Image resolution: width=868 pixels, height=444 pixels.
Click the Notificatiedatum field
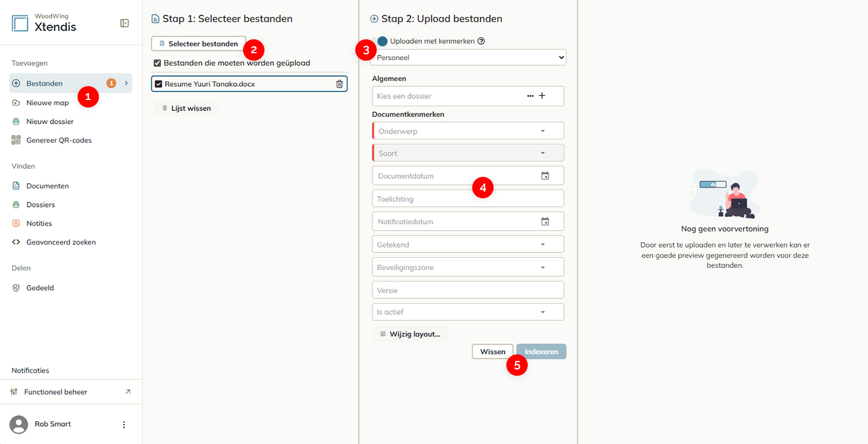468,221
